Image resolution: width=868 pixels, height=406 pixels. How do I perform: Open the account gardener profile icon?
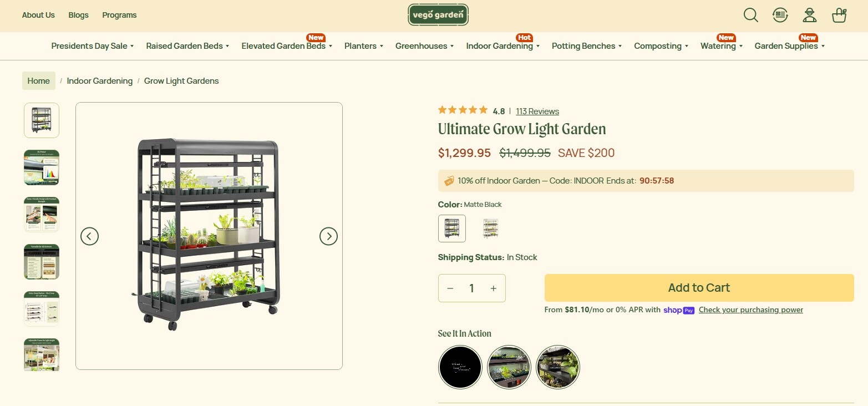[x=810, y=15]
